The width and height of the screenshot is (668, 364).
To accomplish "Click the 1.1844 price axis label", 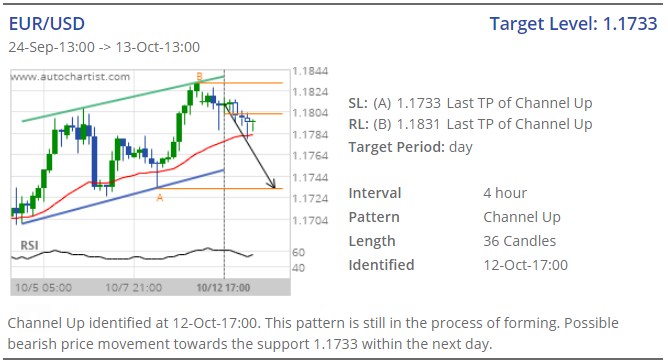I will (x=310, y=71).
